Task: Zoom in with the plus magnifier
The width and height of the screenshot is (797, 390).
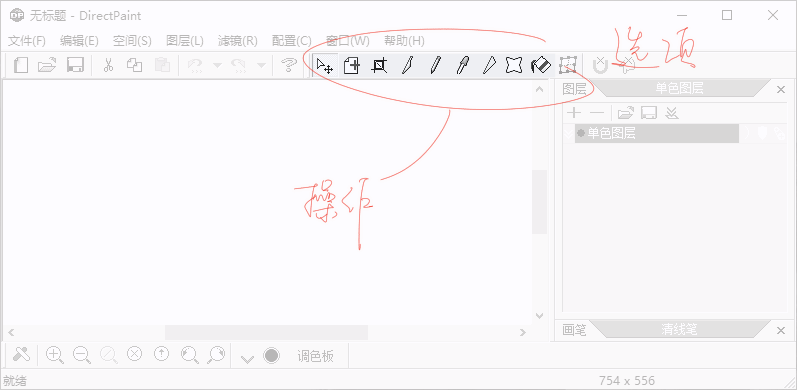Action: click(x=55, y=354)
